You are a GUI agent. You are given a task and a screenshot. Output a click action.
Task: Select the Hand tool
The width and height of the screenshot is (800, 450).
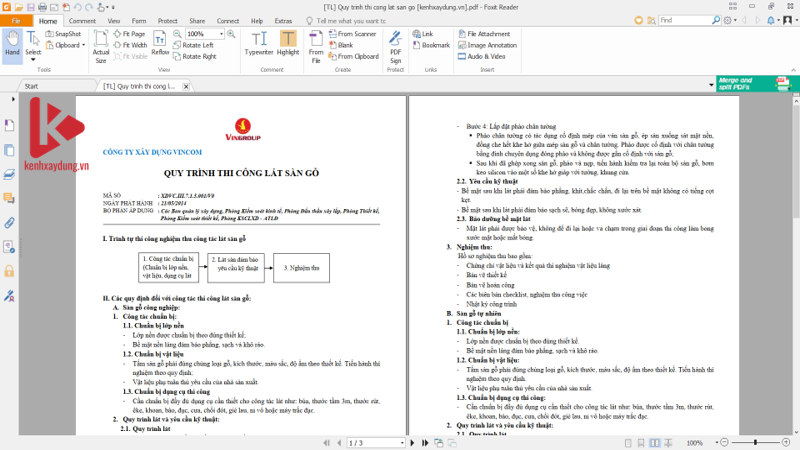tap(12, 43)
